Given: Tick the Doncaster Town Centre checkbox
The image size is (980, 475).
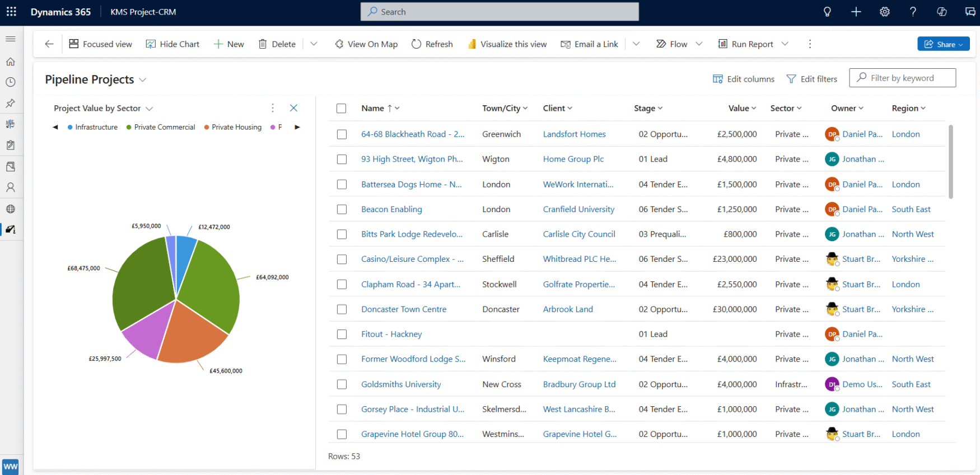Looking at the screenshot, I should tap(342, 309).
